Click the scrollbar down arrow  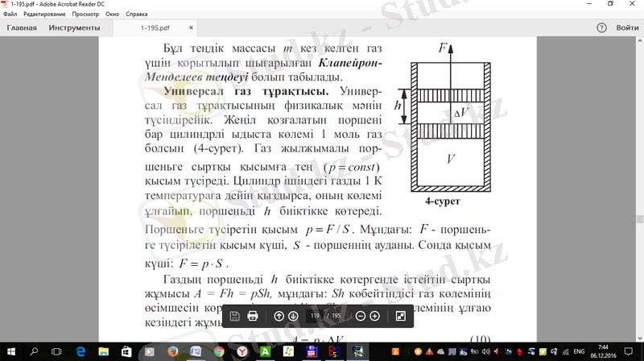coord(639,338)
